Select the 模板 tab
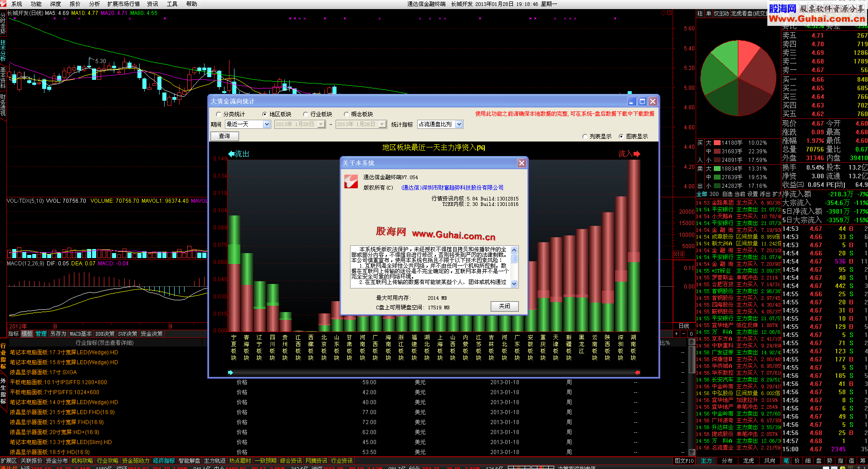868x469 pixels. [x=27, y=334]
